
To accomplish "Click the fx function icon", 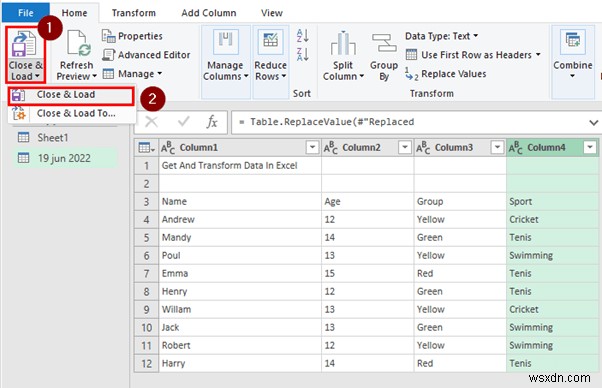I will [212, 122].
